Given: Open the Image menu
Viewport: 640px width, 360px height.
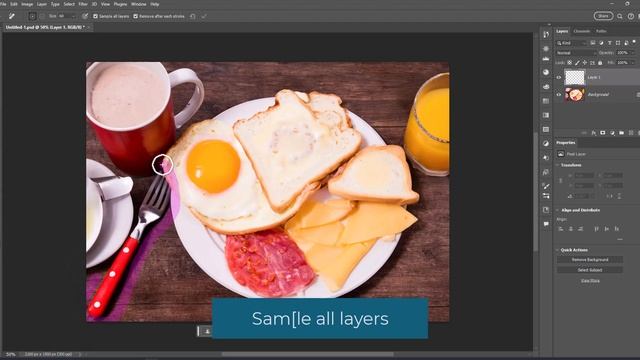Looking at the screenshot, I should tap(27, 4).
